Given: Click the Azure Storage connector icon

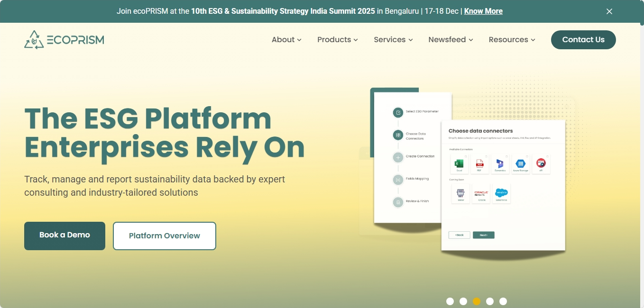Looking at the screenshot, I should tap(521, 163).
